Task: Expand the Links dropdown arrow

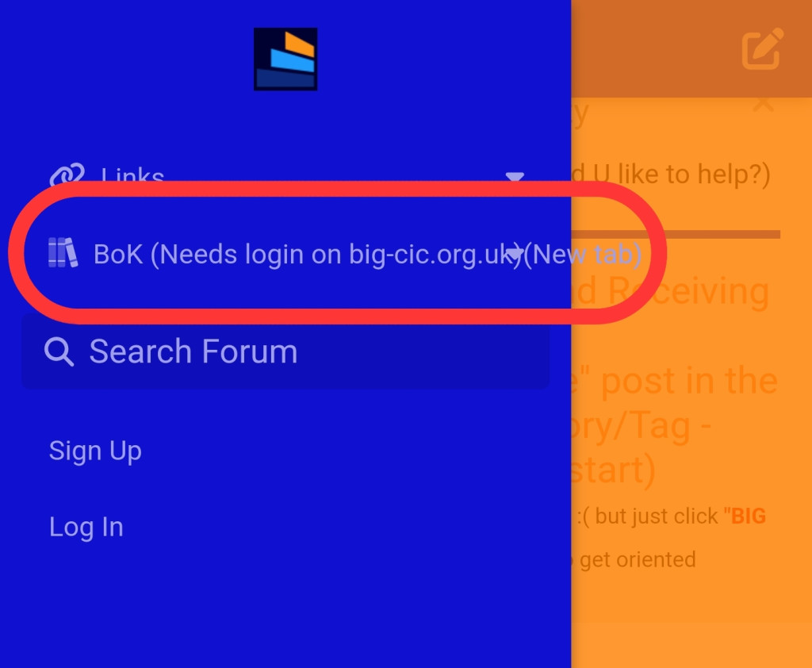Action: click(514, 176)
